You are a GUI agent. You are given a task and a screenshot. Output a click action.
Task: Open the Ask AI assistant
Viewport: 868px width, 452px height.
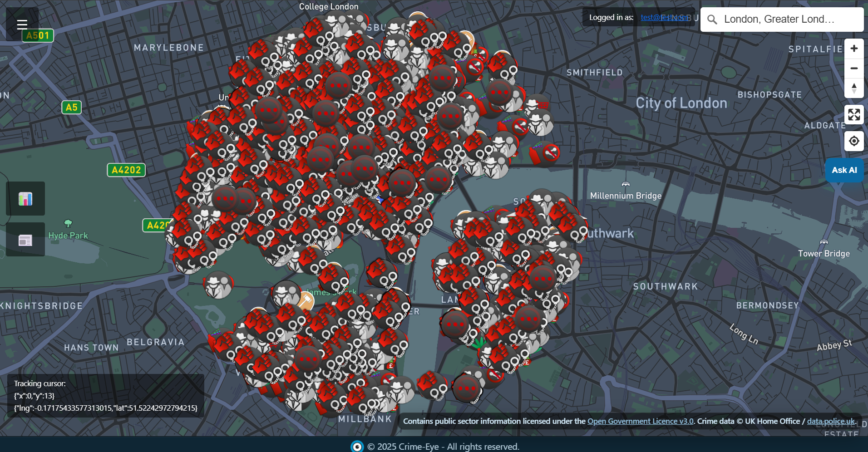pyautogui.click(x=844, y=170)
